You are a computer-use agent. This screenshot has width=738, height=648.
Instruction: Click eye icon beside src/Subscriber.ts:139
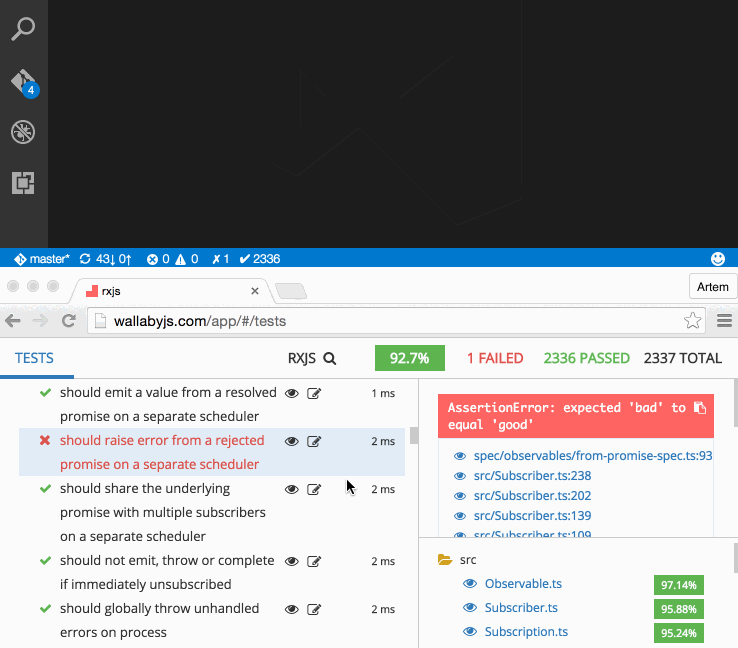(460, 516)
